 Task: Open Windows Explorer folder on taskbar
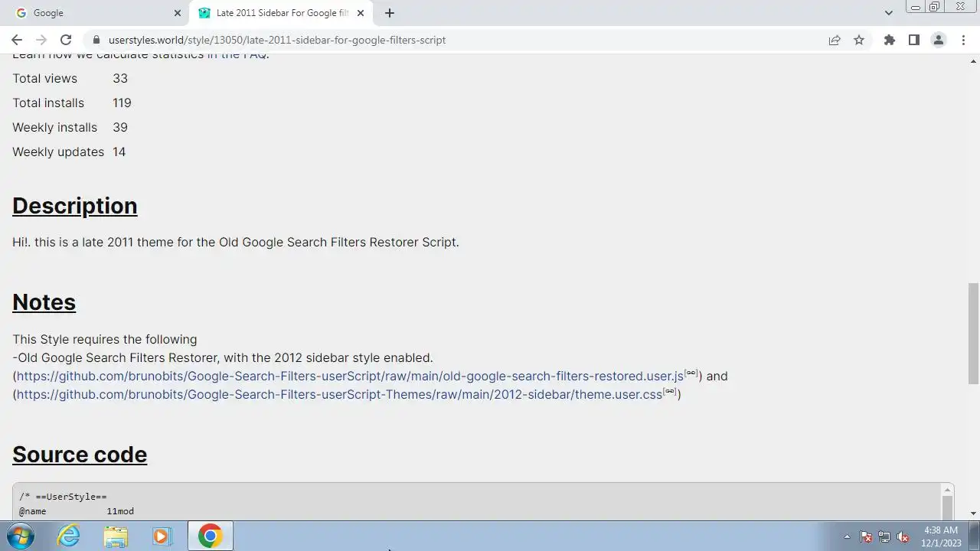(x=116, y=536)
